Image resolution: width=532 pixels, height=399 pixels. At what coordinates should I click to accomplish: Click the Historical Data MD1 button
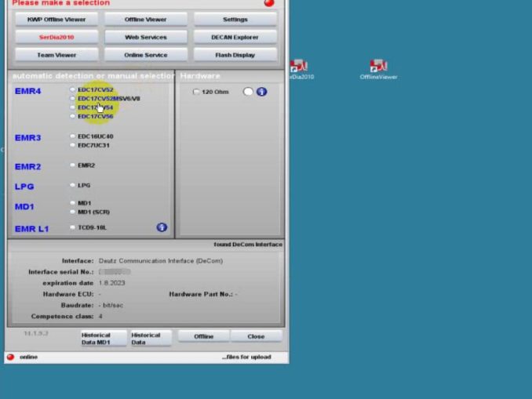point(104,339)
